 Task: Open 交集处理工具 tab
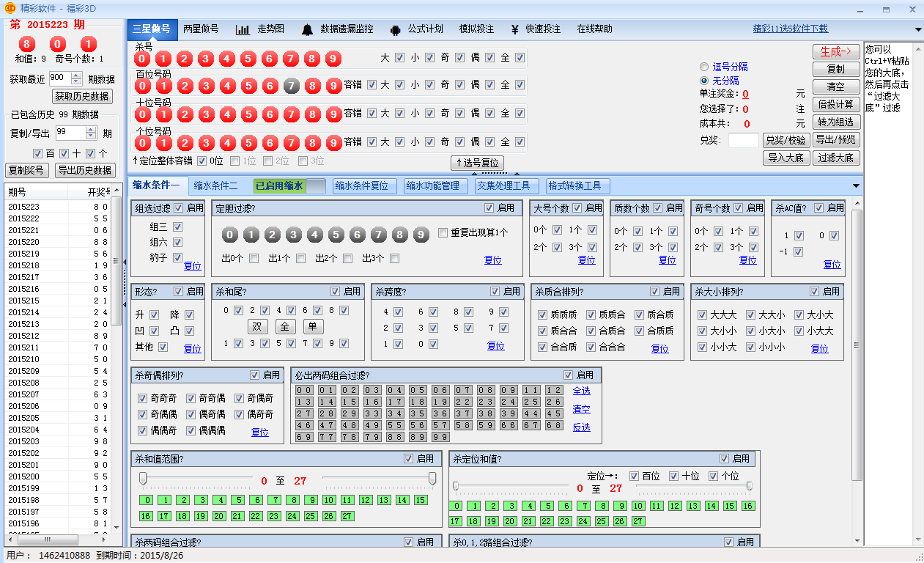pos(507,186)
